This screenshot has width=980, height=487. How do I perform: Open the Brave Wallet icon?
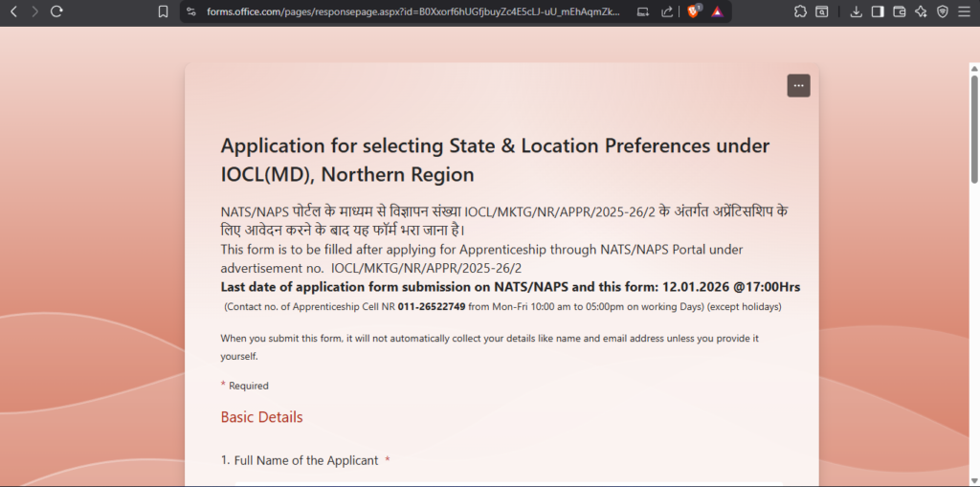click(x=899, y=11)
